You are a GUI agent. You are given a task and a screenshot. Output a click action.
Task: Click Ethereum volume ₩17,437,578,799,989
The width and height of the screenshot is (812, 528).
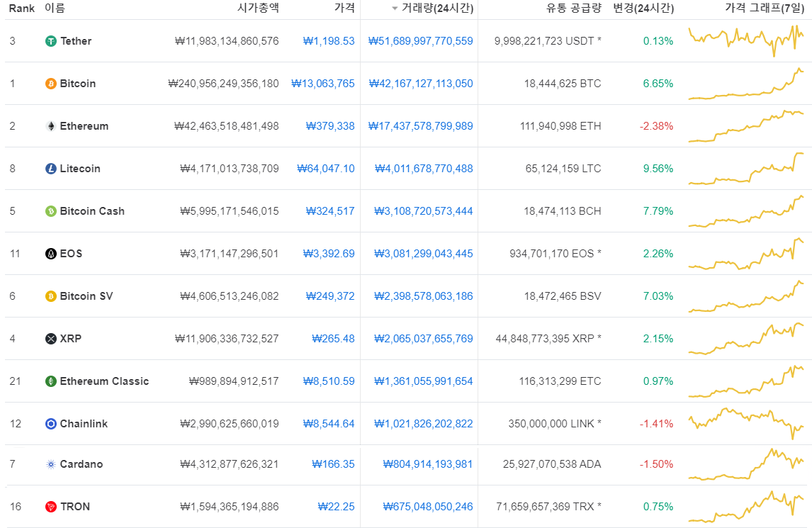click(420, 126)
